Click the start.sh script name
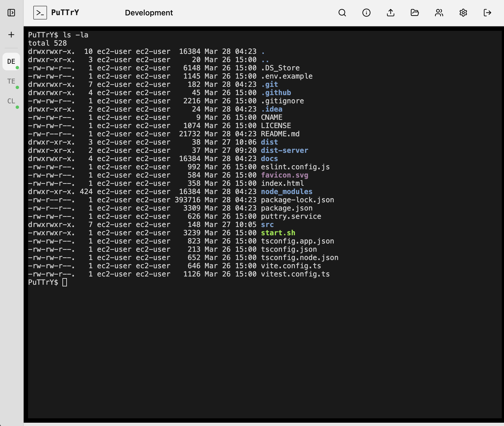The width and height of the screenshot is (504, 426). 278,233
